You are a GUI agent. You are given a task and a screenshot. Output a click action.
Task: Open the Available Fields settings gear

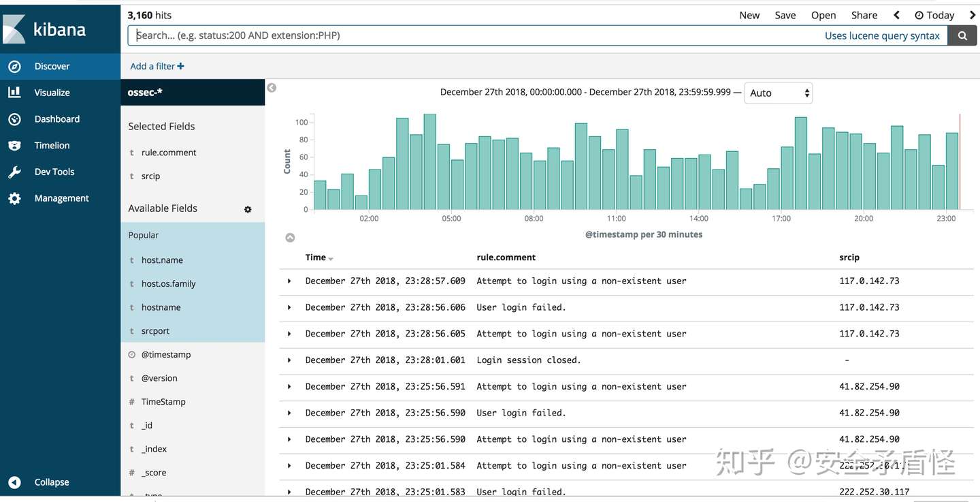tap(248, 209)
